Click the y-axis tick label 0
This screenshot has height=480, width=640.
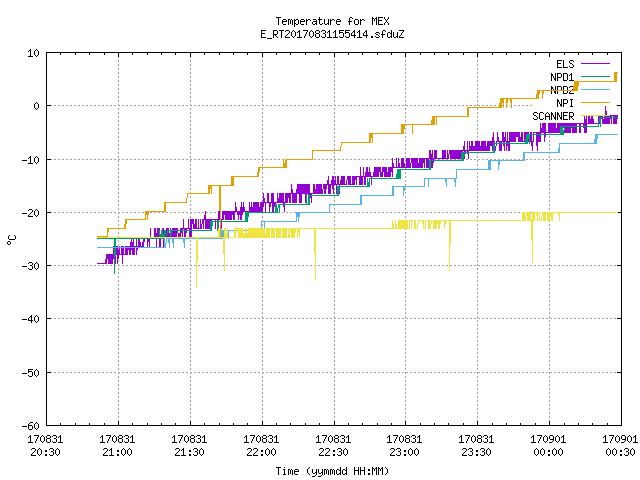click(x=36, y=106)
